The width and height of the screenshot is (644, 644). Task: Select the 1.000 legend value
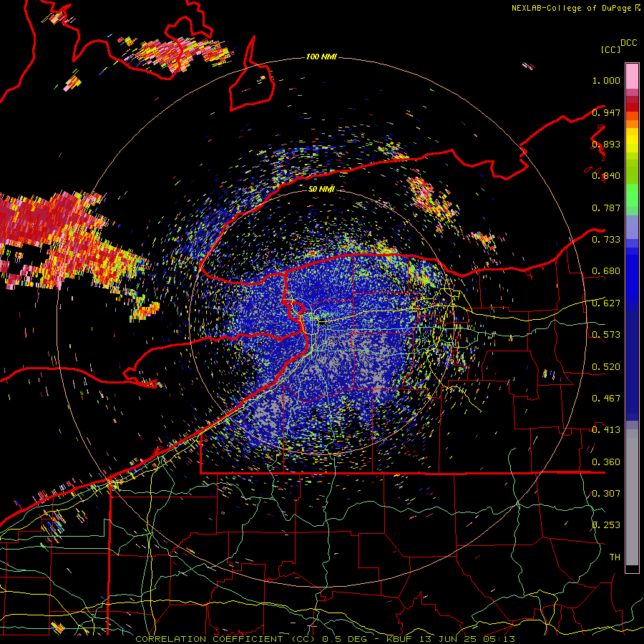tap(606, 80)
